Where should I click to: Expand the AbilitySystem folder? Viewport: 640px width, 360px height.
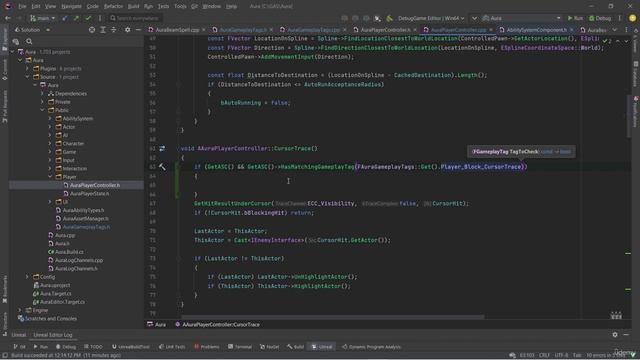click(50, 118)
